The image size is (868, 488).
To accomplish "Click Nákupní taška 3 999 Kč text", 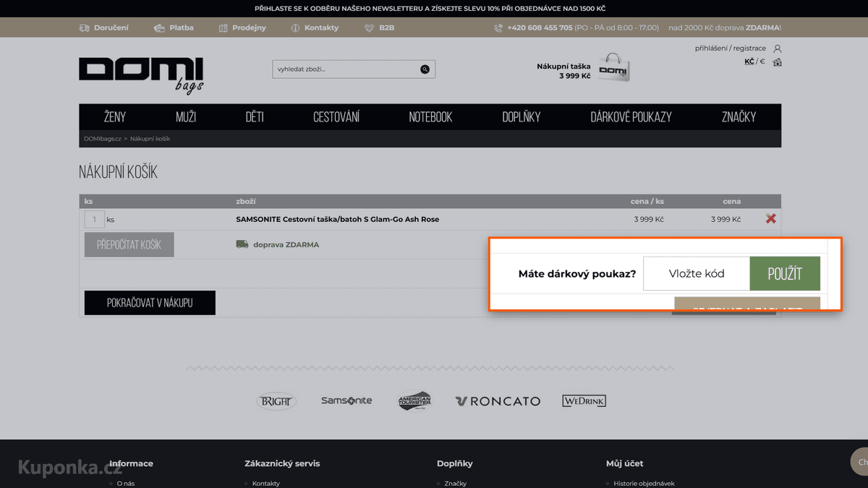I will click(563, 71).
